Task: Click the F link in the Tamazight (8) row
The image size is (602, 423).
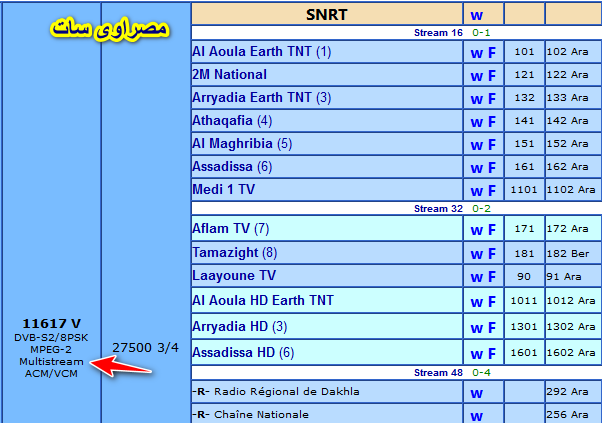Action: tap(492, 254)
